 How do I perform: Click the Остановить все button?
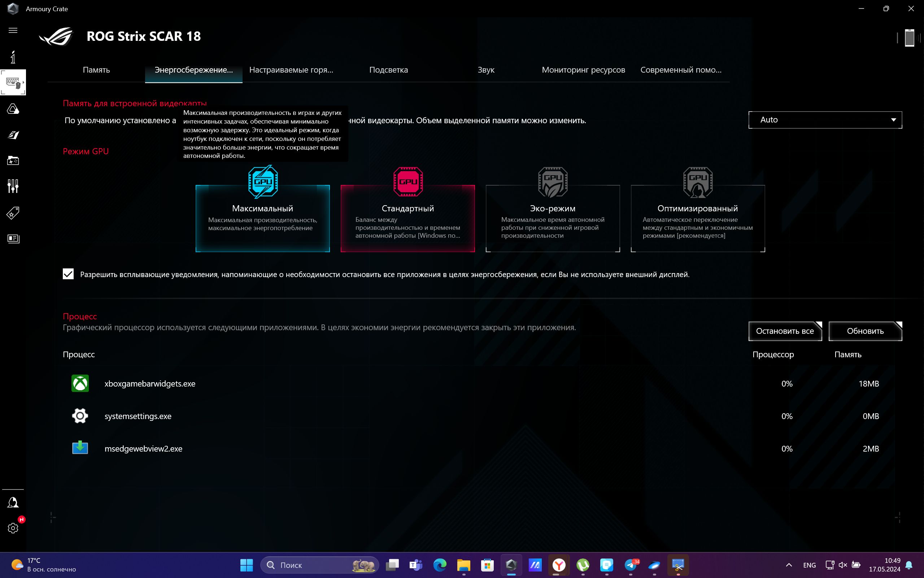tap(785, 331)
